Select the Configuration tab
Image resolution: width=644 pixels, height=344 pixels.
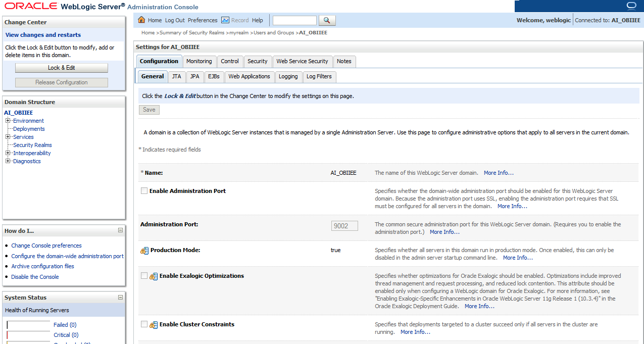(x=159, y=61)
